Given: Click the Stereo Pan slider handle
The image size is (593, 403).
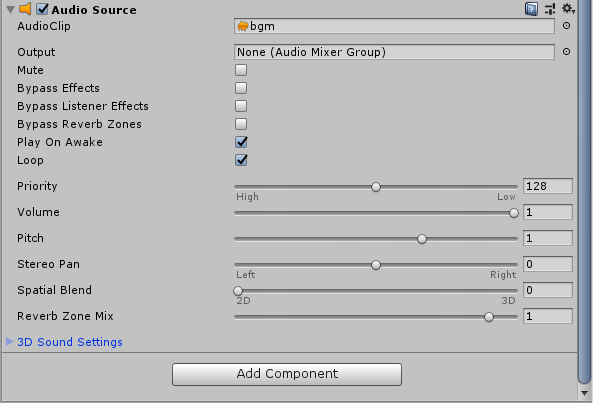Looking at the screenshot, I should pyautogui.click(x=376, y=265).
